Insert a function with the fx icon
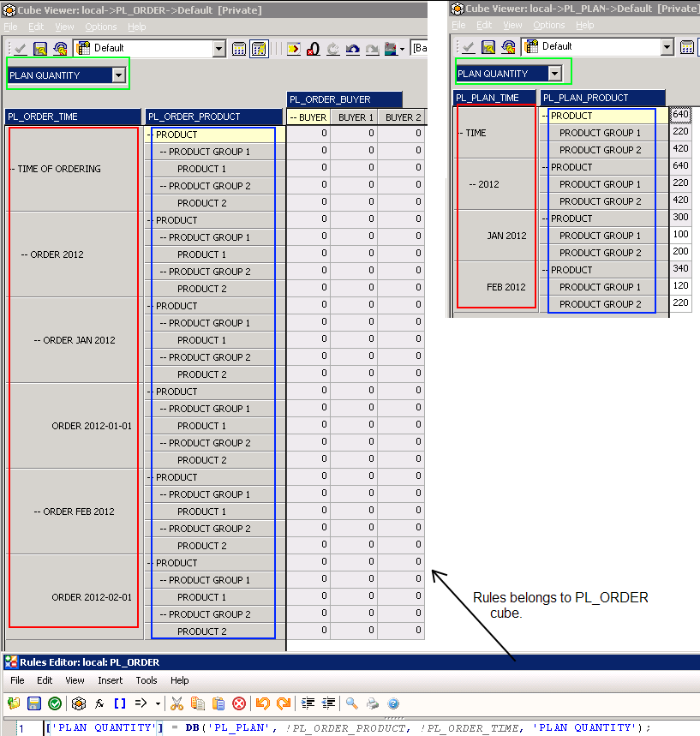700x736 pixels. [x=99, y=703]
